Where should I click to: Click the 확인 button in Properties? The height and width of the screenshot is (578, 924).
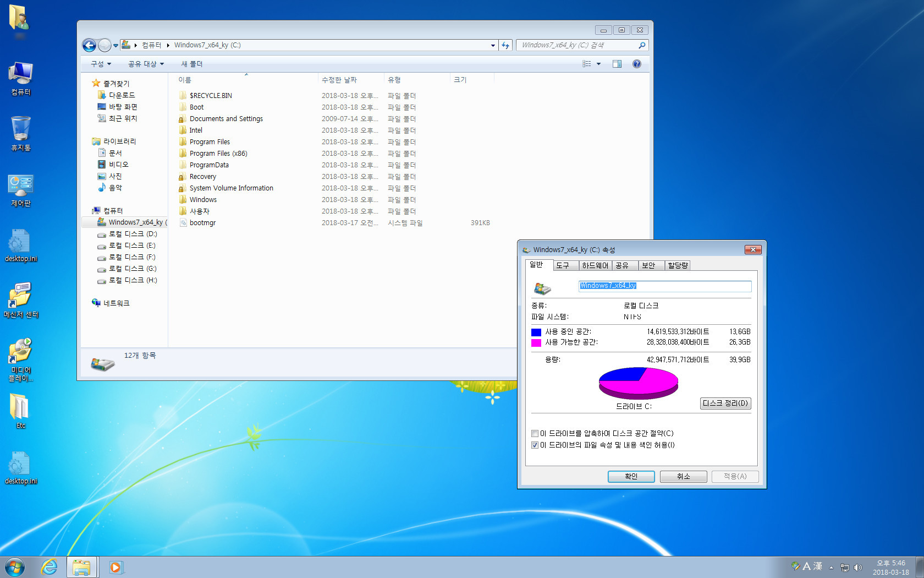(x=631, y=476)
